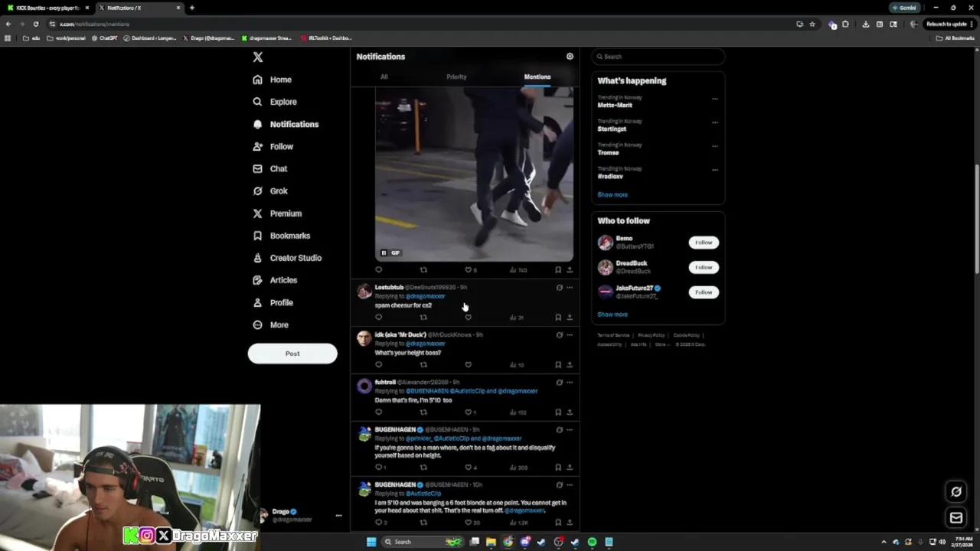Click the GIF thumbnail in the post
Image resolution: width=980 pixels, height=551 pixels.
point(474,174)
